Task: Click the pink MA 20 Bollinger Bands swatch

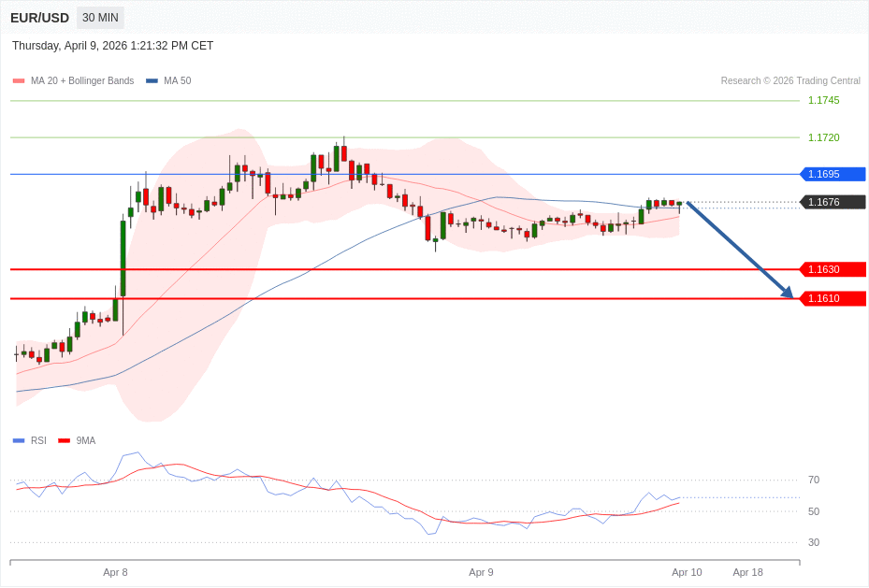Action: point(19,81)
